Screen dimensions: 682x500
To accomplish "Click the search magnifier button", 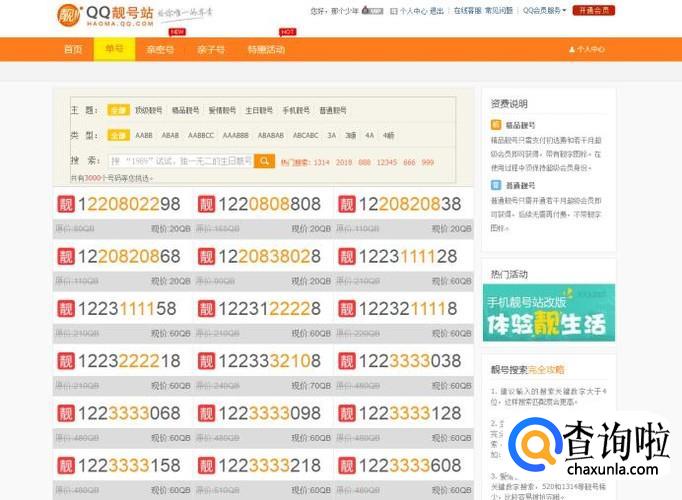I will pyautogui.click(x=264, y=161).
